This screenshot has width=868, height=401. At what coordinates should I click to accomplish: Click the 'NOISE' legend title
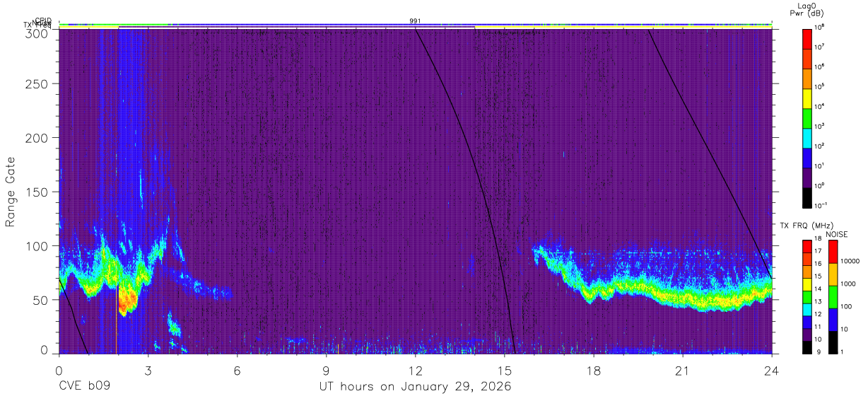pyautogui.click(x=837, y=234)
